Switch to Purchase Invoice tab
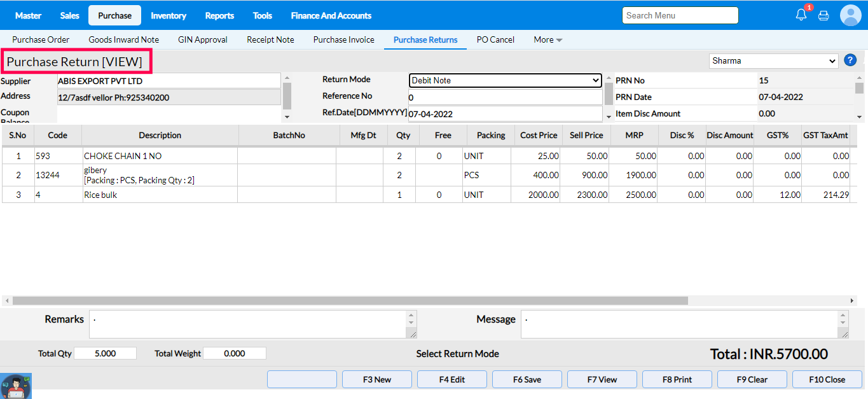This screenshot has width=868, height=399. point(343,39)
